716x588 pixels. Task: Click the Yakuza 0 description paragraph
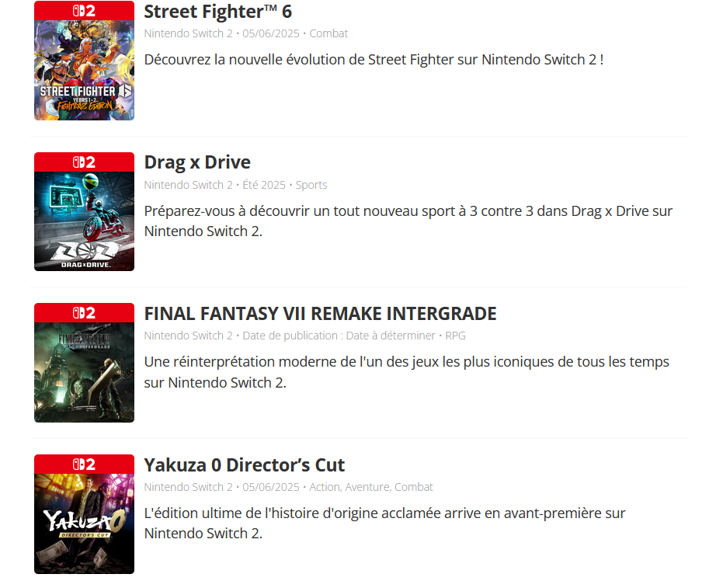[x=384, y=523]
